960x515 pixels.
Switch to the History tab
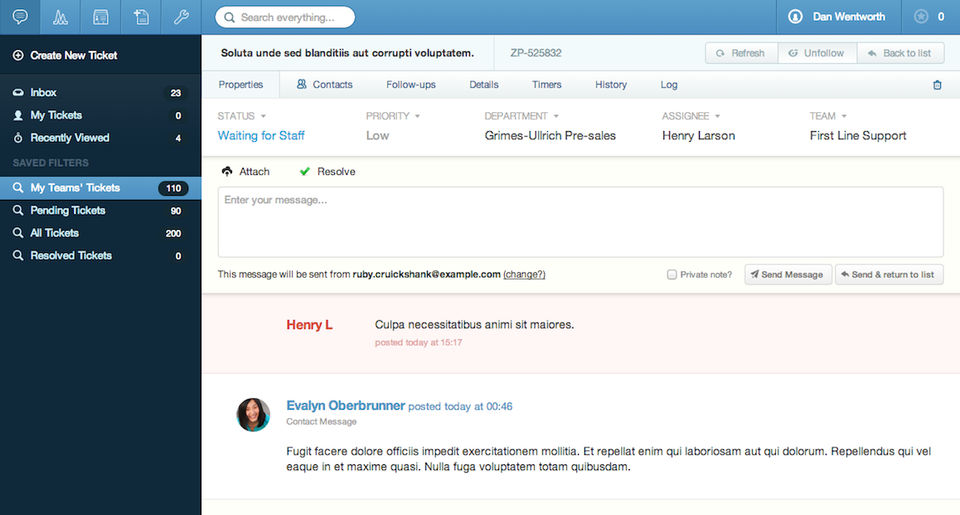[x=611, y=85]
